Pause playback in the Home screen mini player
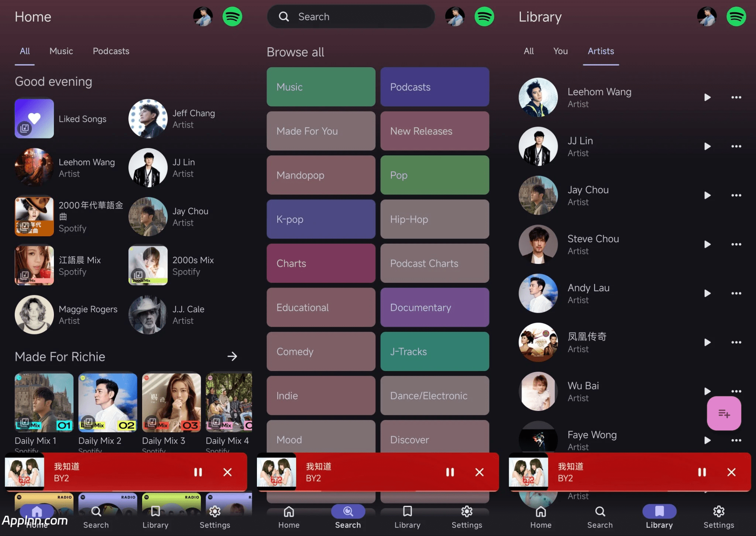This screenshot has height=536, width=756. pyautogui.click(x=198, y=472)
